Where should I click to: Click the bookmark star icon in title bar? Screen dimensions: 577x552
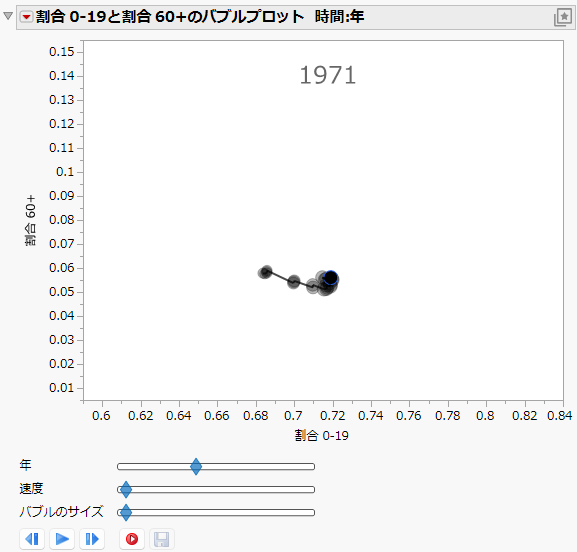coord(563,17)
